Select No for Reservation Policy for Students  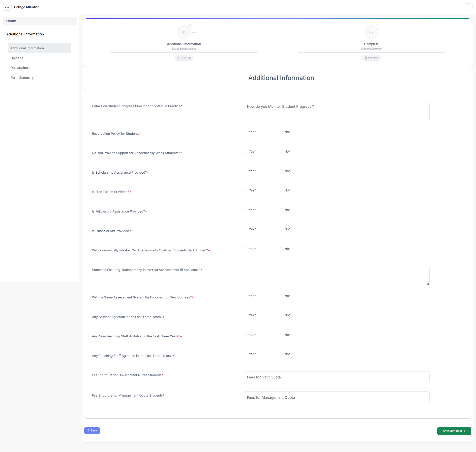[281, 132]
